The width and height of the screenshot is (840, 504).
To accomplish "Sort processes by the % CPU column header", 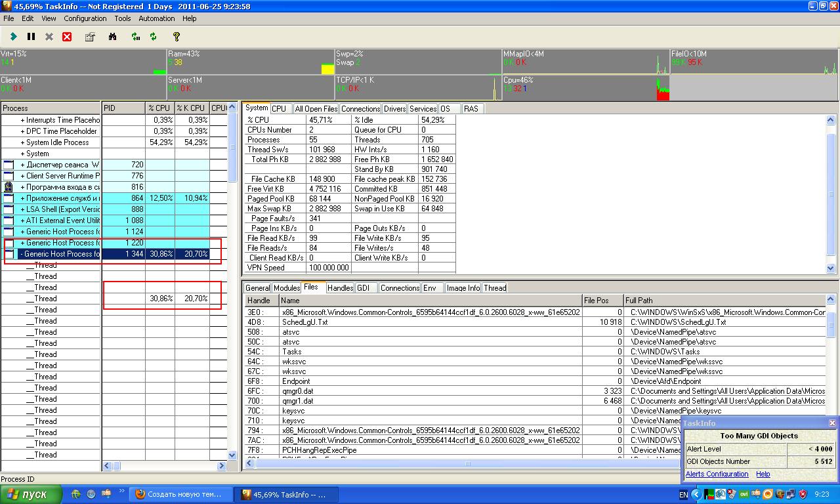I will [159, 108].
